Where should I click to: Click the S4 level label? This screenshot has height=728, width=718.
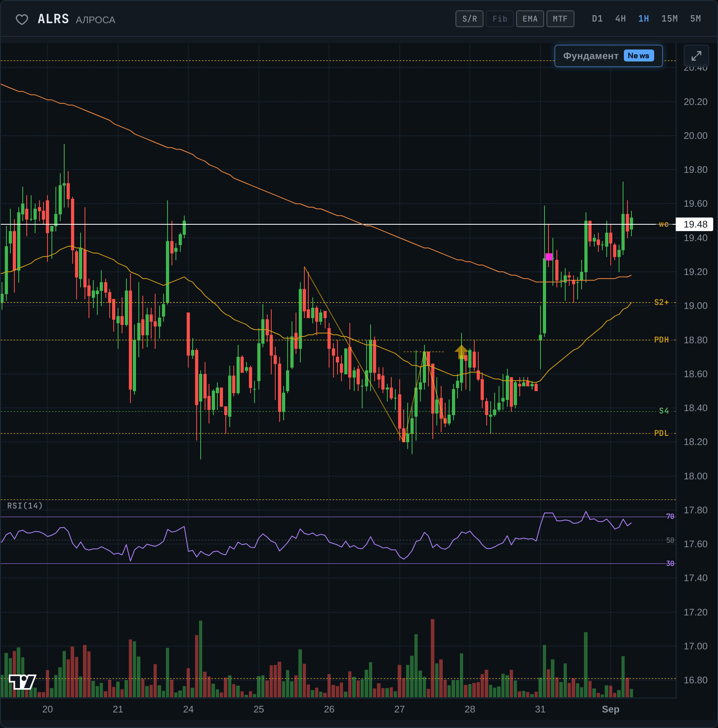point(664,411)
